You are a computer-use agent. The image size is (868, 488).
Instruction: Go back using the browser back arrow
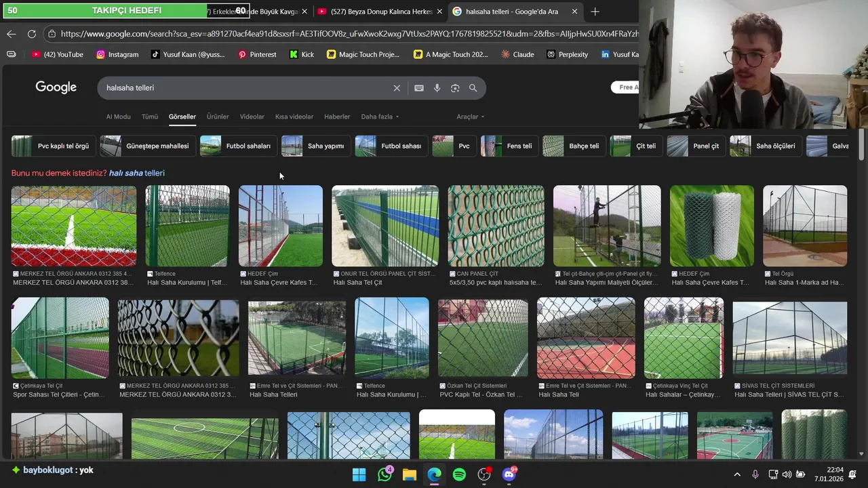[12, 33]
